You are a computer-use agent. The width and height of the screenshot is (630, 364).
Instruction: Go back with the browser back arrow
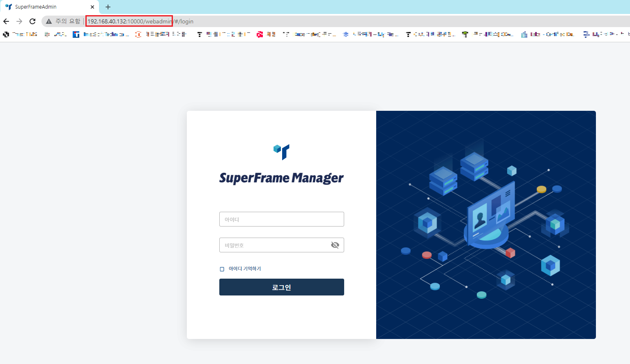point(6,21)
